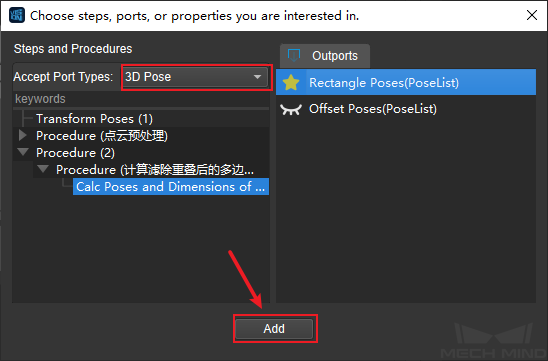Image resolution: width=548 pixels, height=361 pixels.
Task: Expand the Procedure (点云预处理) triangle
Action: (23, 135)
